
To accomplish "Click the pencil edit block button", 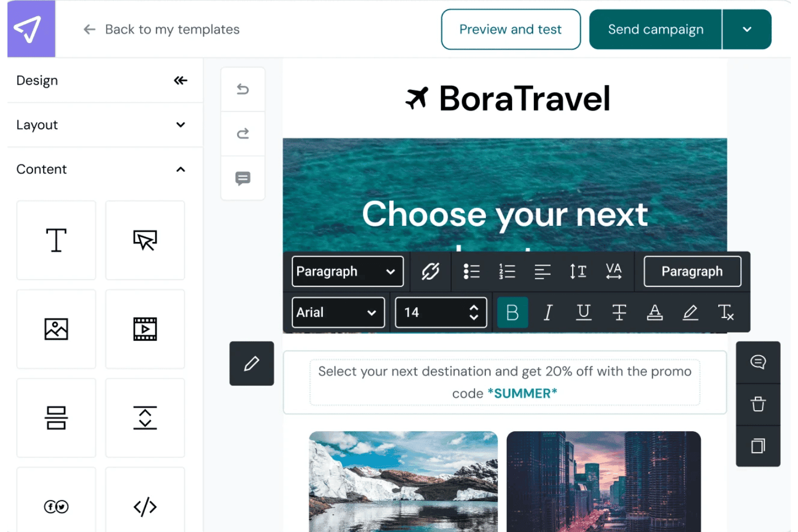I will pyautogui.click(x=252, y=363).
